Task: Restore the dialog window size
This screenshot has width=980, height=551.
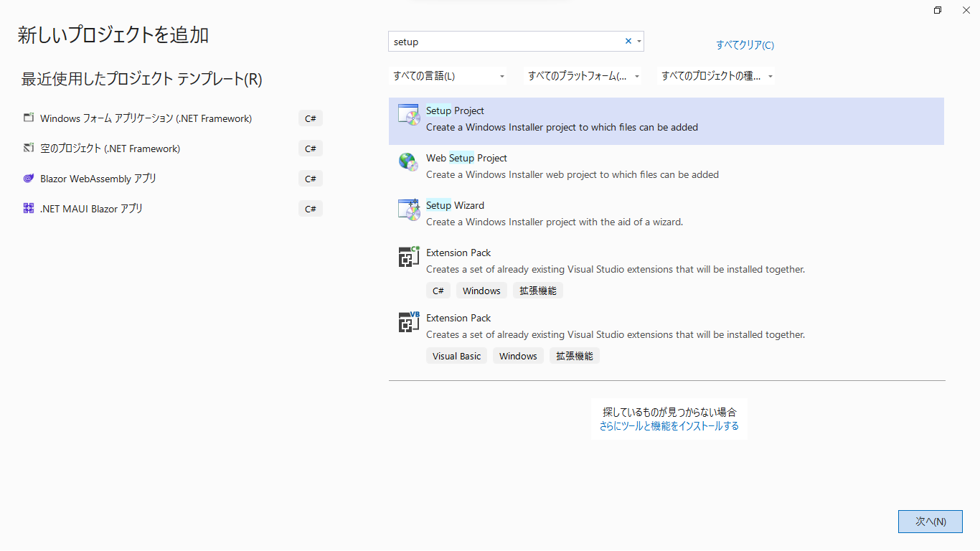Action: coord(938,10)
